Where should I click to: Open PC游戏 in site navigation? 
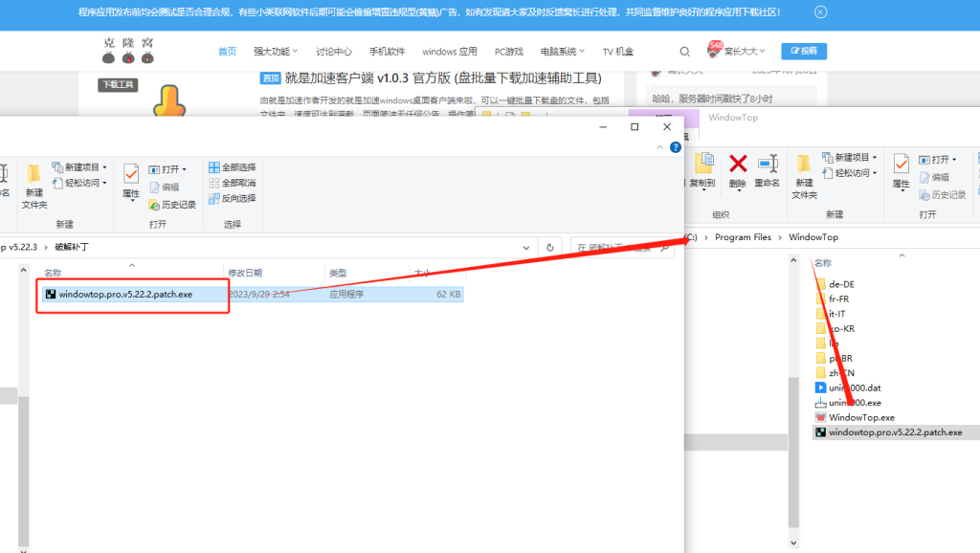[x=509, y=52]
